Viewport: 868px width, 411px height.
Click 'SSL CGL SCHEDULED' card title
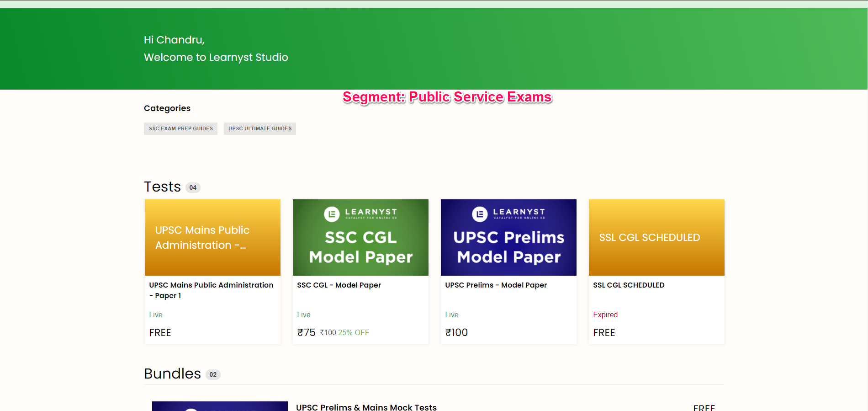click(629, 285)
